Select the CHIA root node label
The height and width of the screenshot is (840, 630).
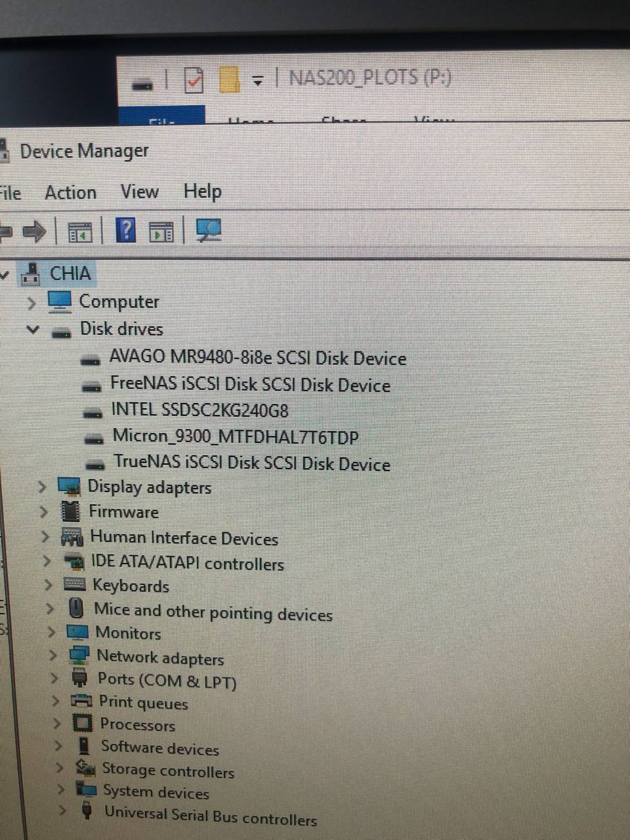pos(70,273)
